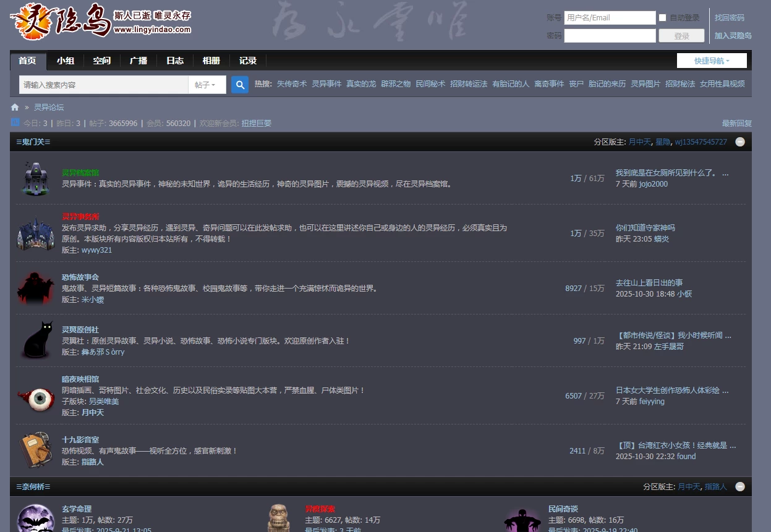
Task: Open the 相册 navigation tab
Action: pos(211,61)
